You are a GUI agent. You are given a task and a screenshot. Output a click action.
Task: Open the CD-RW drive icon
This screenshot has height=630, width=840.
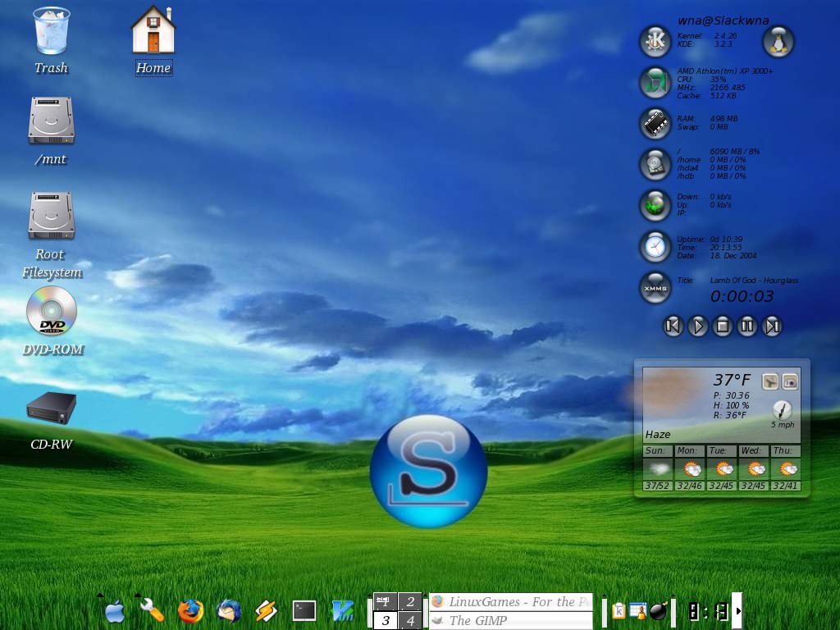(x=52, y=409)
